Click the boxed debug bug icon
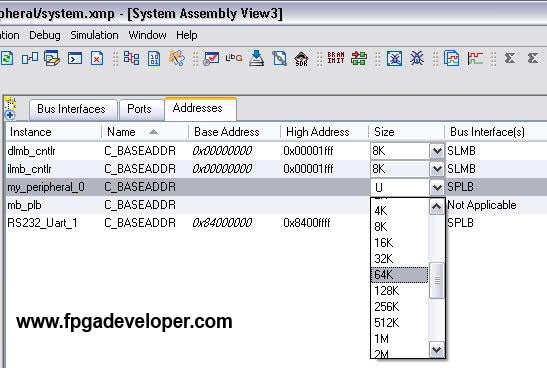Image resolution: width=547 pixels, height=368 pixels. click(x=395, y=58)
